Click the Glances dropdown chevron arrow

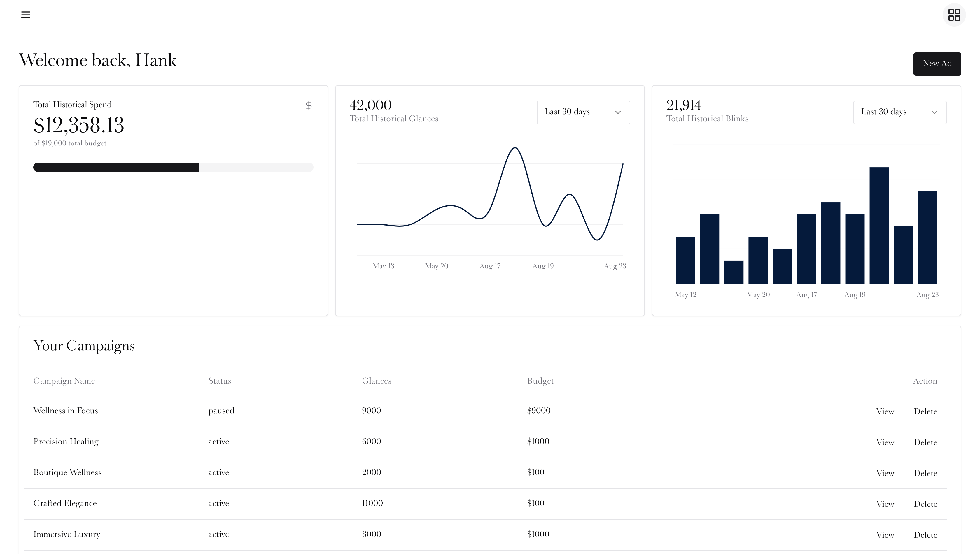617,112
